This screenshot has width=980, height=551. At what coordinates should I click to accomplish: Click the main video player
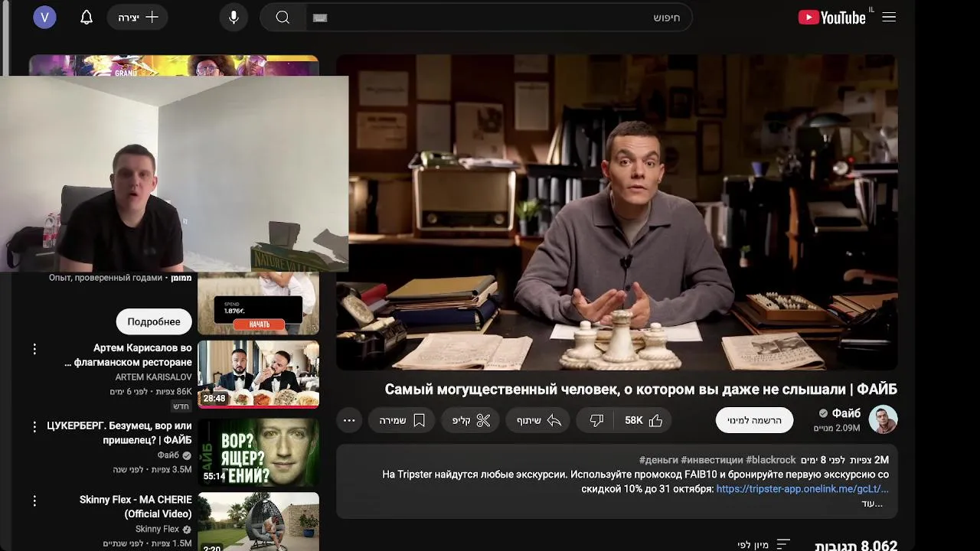(x=617, y=212)
